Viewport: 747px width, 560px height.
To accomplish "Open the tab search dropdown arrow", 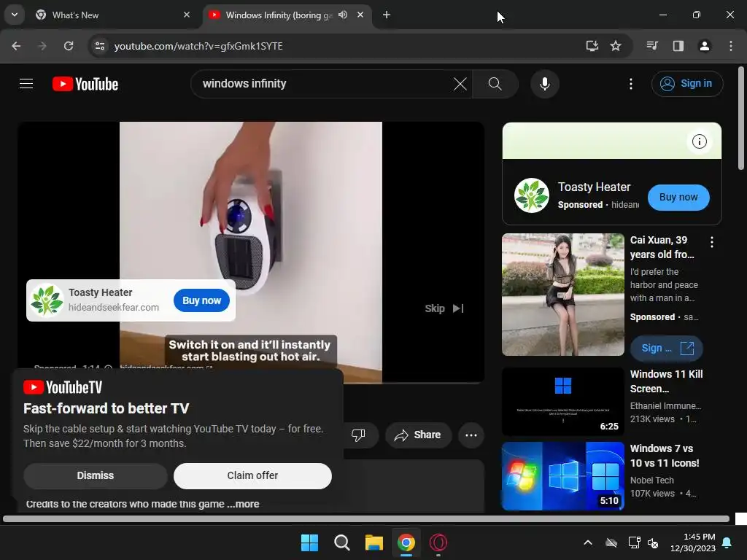I will tap(15, 15).
